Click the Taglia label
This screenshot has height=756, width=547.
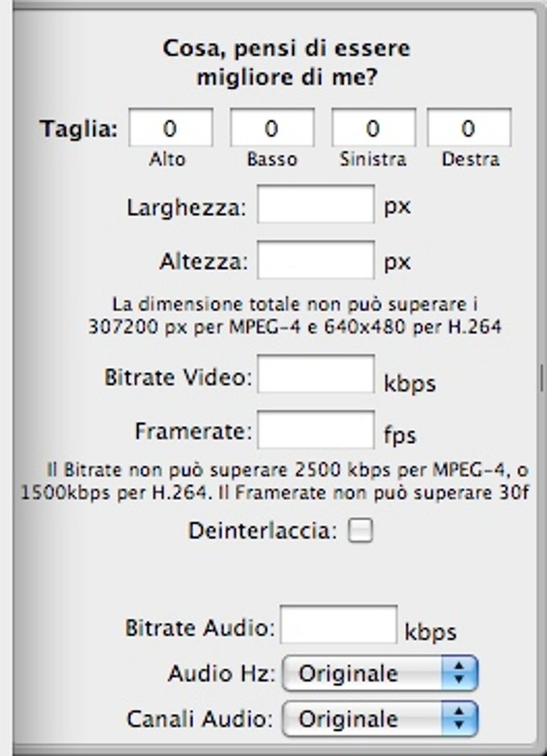coord(79,129)
